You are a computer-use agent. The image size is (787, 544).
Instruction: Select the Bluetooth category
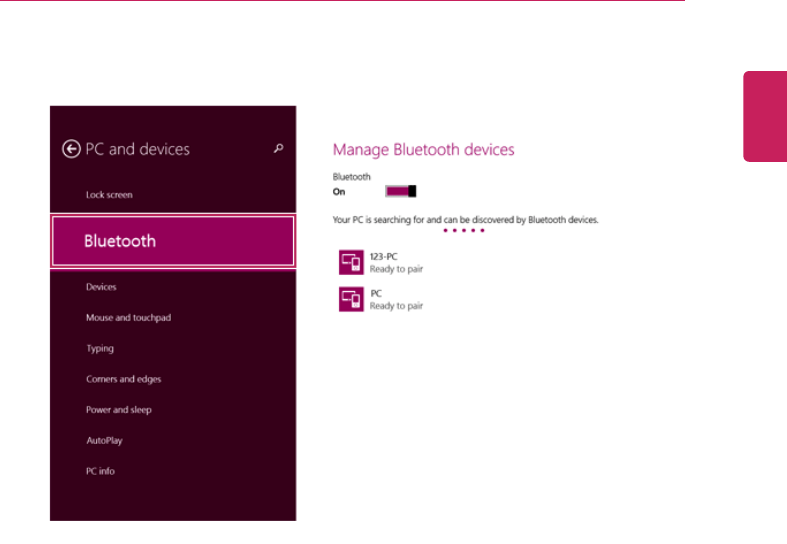(x=173, y=241)
